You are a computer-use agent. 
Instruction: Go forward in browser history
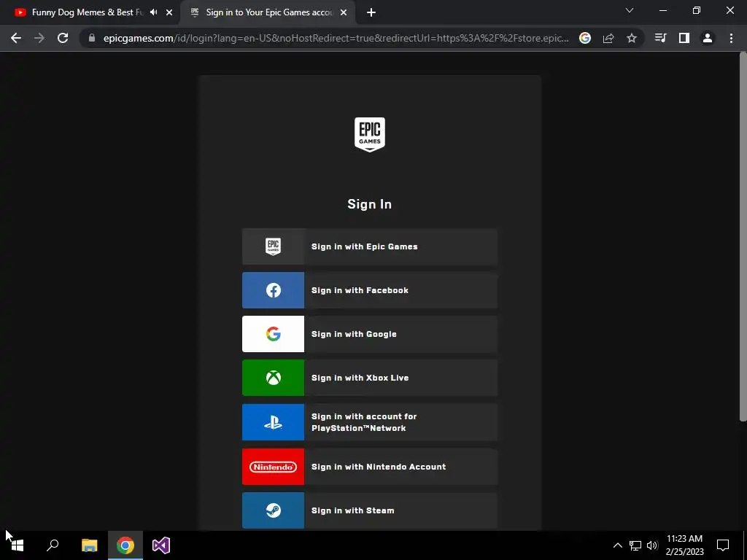click(39, 38)
